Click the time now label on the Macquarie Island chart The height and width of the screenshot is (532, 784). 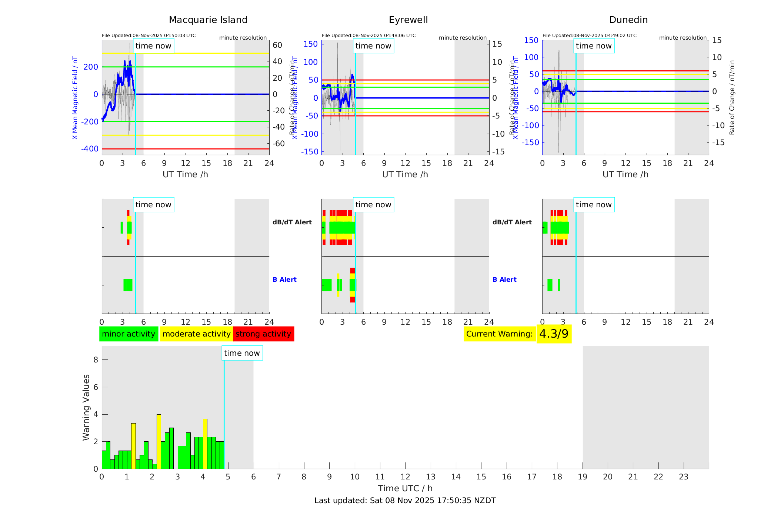pos(153,46)
